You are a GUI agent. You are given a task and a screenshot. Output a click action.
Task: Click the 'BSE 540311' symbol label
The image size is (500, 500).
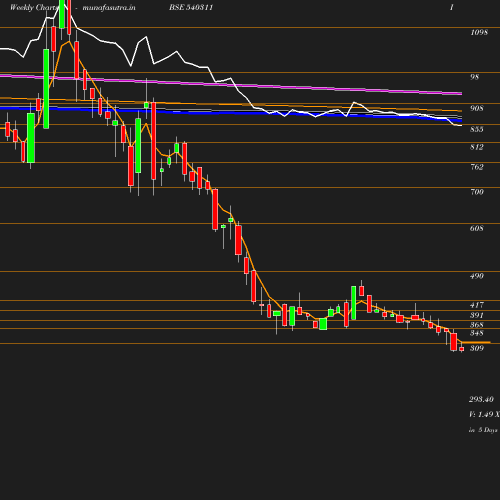[191, 7]
